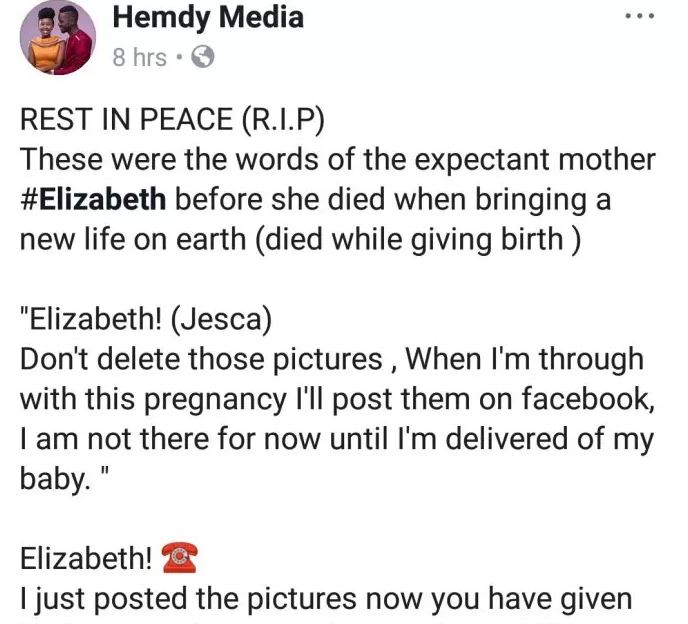Image resolution: width=688 pixels, height=624 pixels.
Task: Click the word "facebook" in the post
Action: coord(583,399)
